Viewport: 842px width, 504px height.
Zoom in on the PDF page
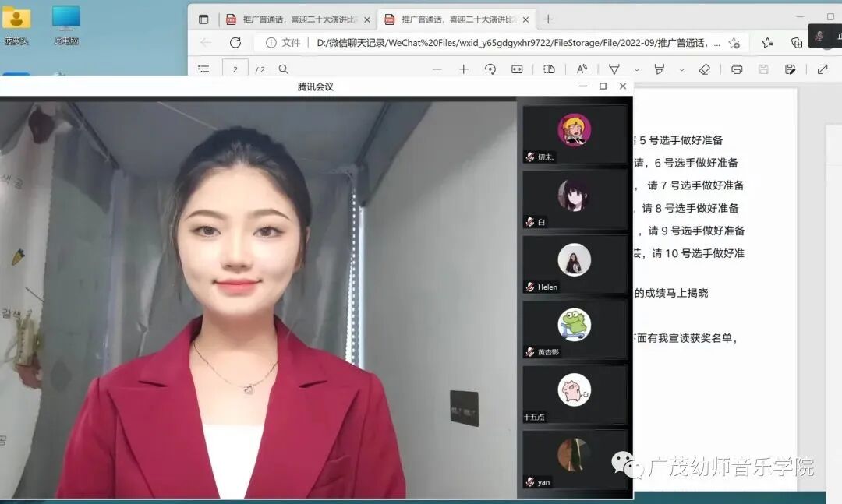465,69
